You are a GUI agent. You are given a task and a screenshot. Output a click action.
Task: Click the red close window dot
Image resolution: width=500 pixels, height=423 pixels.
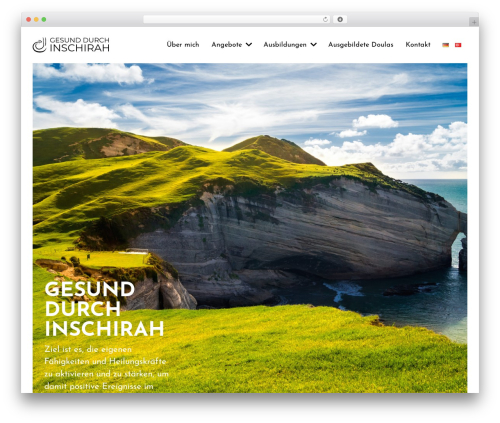pyautogui.click(x=29, y=20)
